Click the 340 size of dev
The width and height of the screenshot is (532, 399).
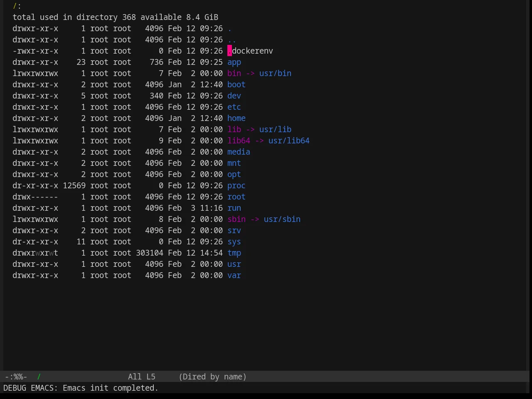(x=157, y=96)
